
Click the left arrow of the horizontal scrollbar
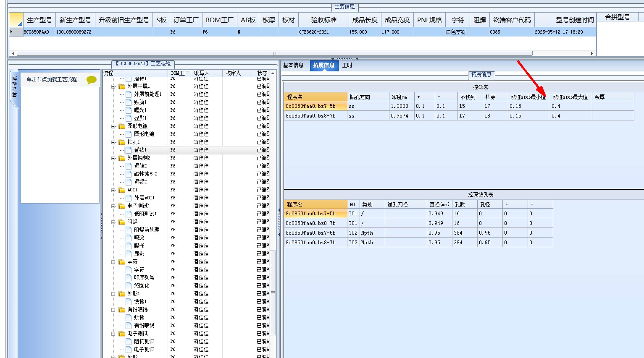pos(13,53)
